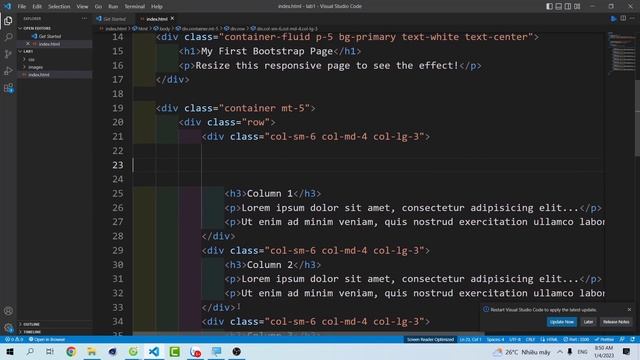Switch to the Get Started tab
This screenshot has width=640, height=360.
[x=112, y=19]
